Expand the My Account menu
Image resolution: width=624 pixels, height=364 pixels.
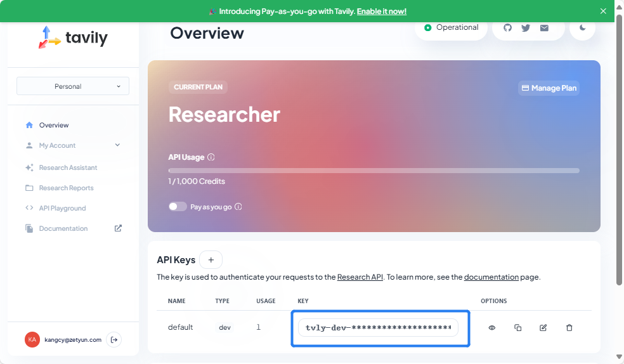pos(73,145)
